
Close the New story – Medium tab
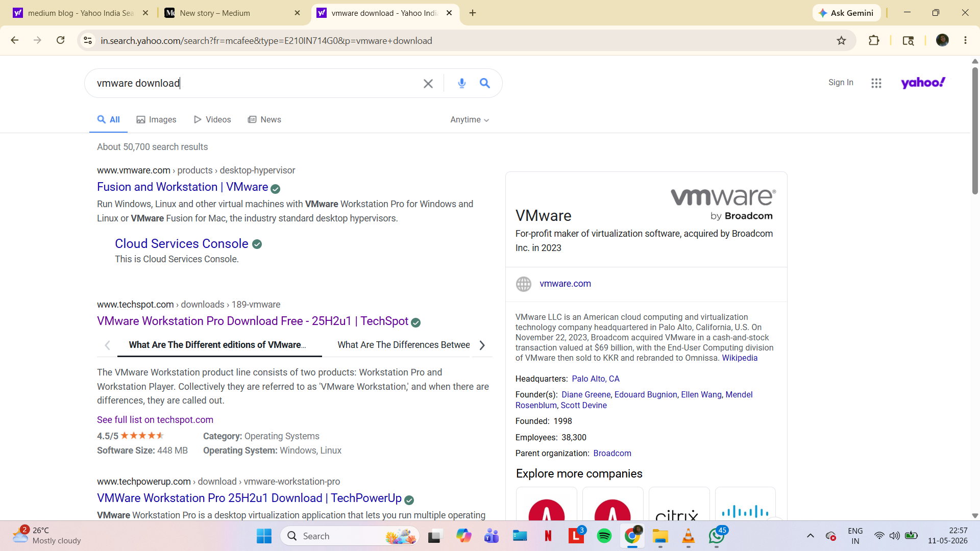(298, 13)
